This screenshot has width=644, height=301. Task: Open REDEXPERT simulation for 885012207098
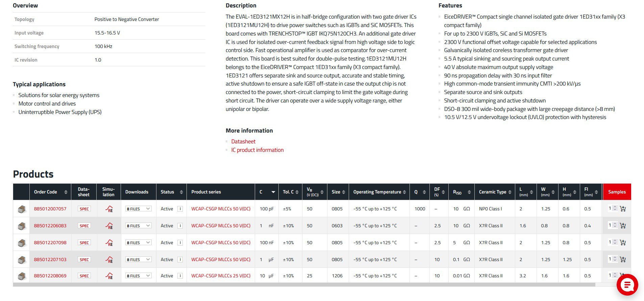click(109, 242)
